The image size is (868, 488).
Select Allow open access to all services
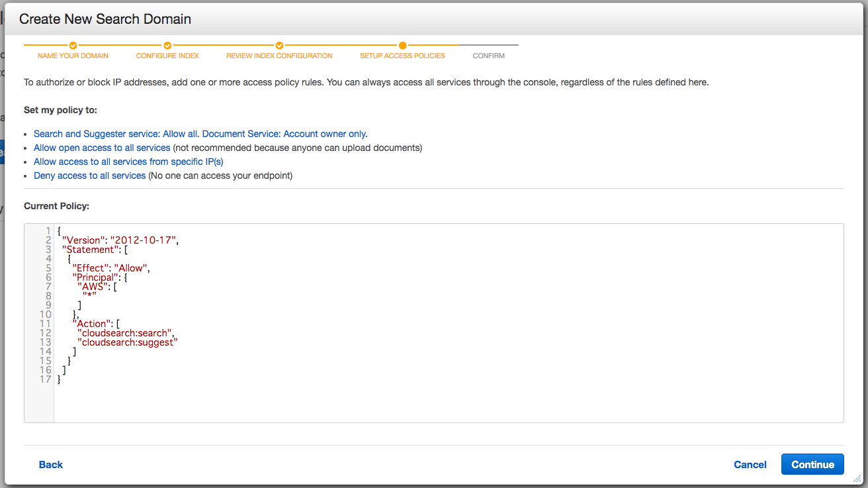[x=102, y=148]
